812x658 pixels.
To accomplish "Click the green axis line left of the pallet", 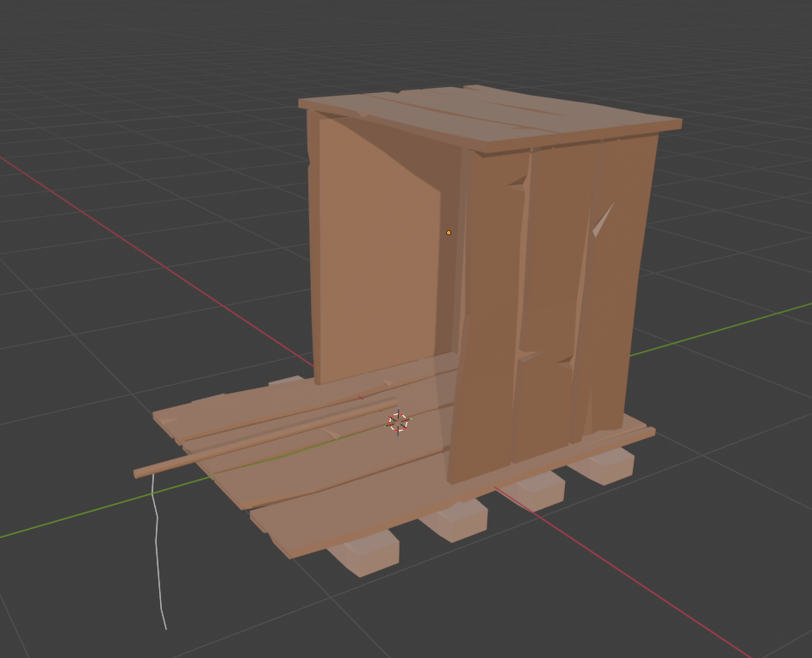I will (x=69, y=517).
